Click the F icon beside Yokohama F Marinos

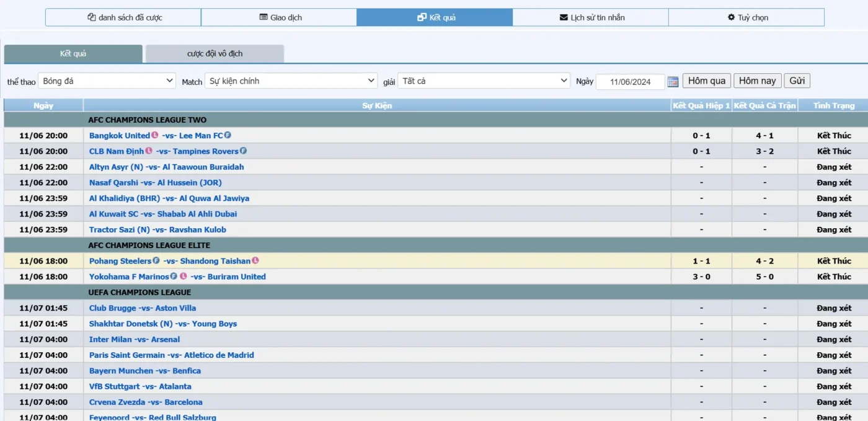[174, 277]
